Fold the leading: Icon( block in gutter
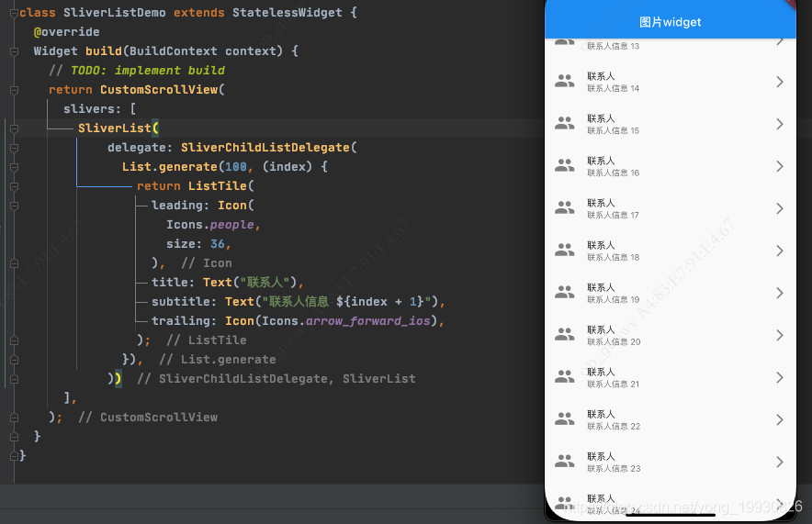The width and height of the screenshot is (812, 524). 15,206
